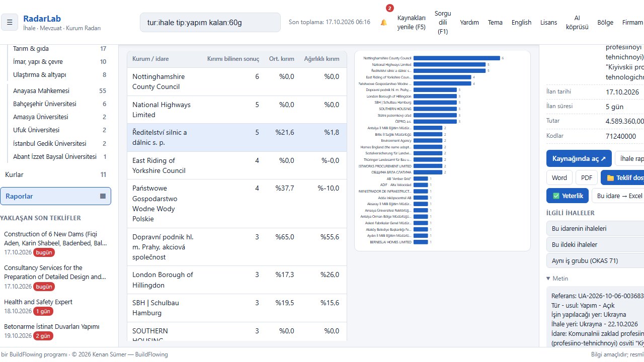Select the Nottinghamshire County Council row

[x=237, y=82]
